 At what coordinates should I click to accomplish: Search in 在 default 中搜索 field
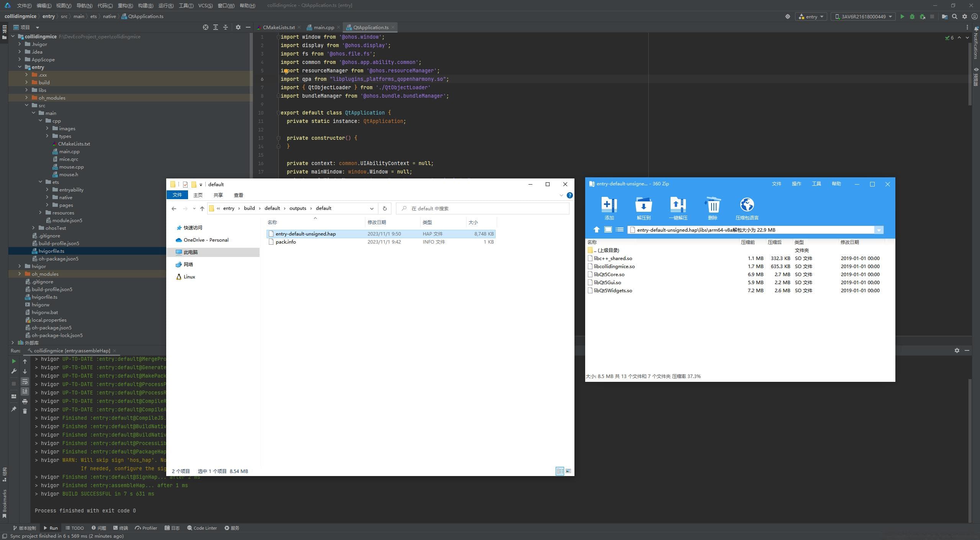coord(483,208)
